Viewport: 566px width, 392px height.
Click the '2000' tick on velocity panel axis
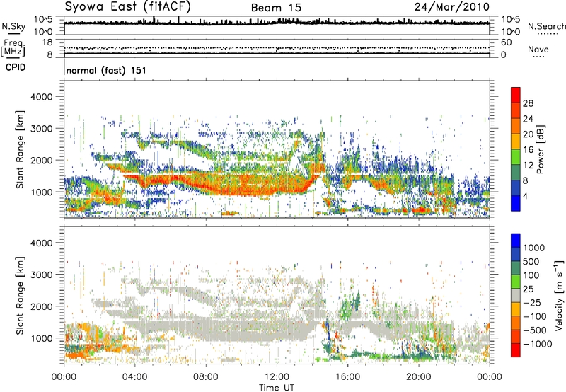pyautogui.click(x=42, y=307)
